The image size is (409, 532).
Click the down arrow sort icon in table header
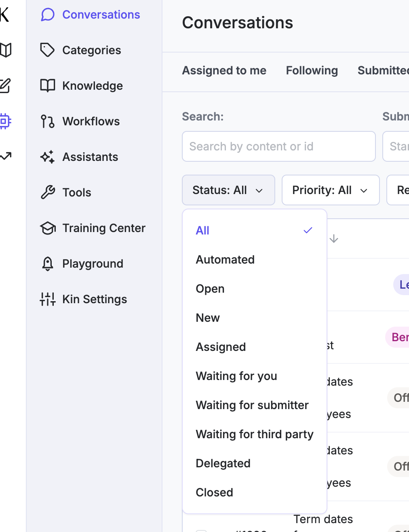pos(334,239)
